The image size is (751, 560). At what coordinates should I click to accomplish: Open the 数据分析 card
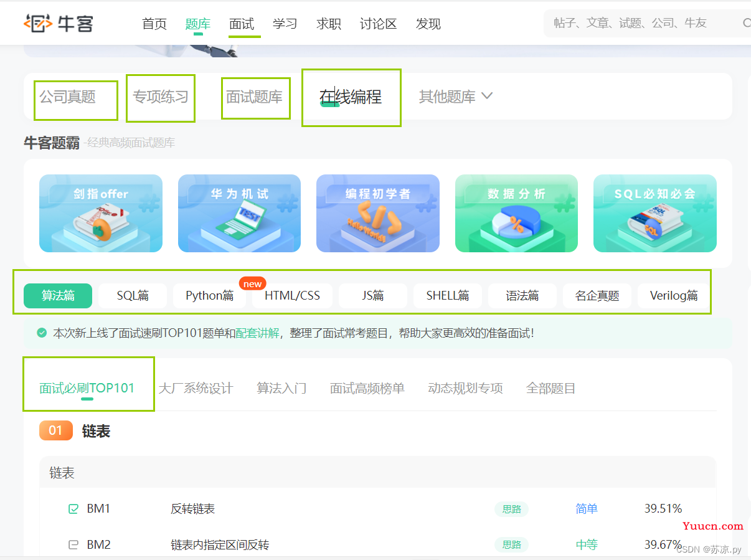(516, 213)
